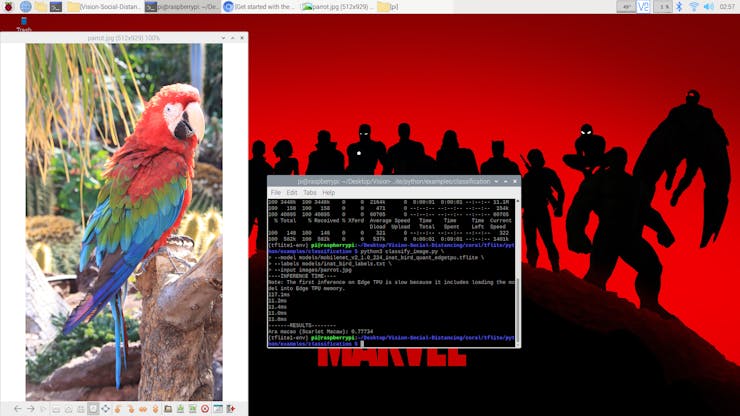Open Tabs menu in terminal window
The image size is (740, 416).
tap(310, 193)
